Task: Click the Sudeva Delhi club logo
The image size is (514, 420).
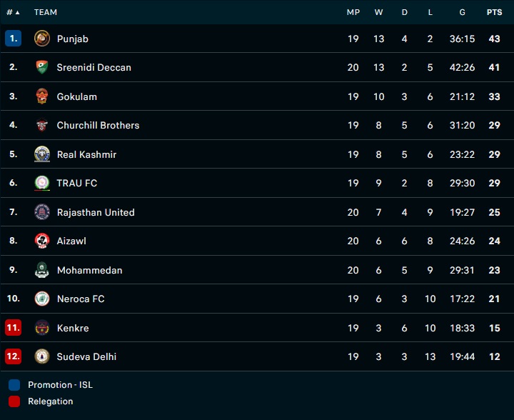Action: coord(42,356)
